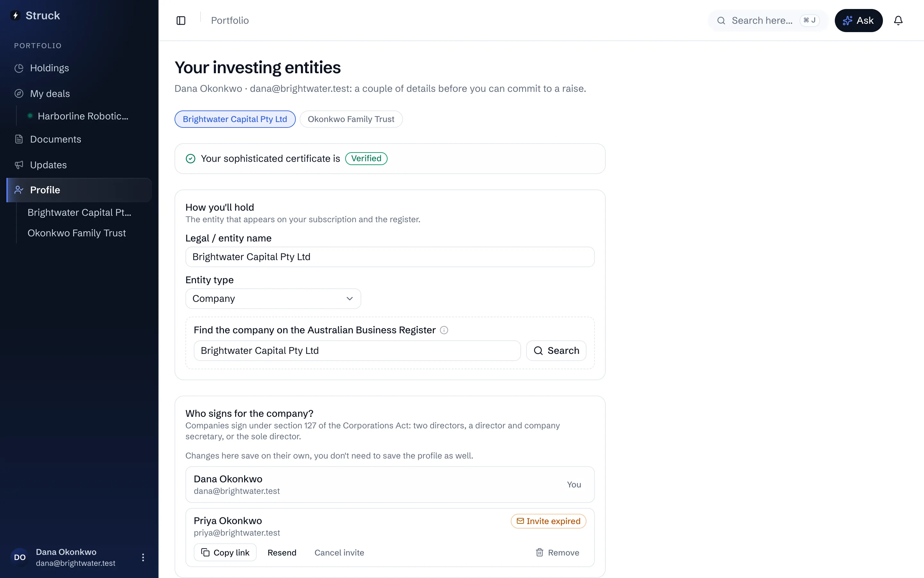Click the Struck lightning bolt logo

click(x=15, y=15)
